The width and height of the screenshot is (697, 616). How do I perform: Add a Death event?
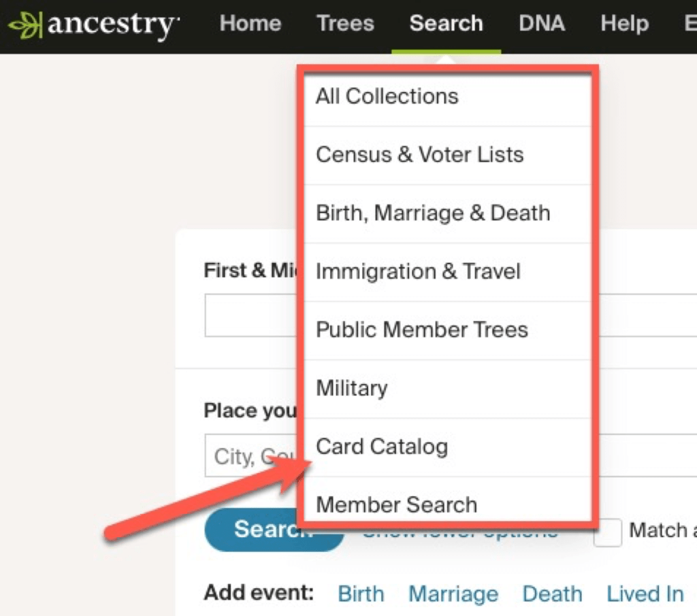click(x=552, y=594)
